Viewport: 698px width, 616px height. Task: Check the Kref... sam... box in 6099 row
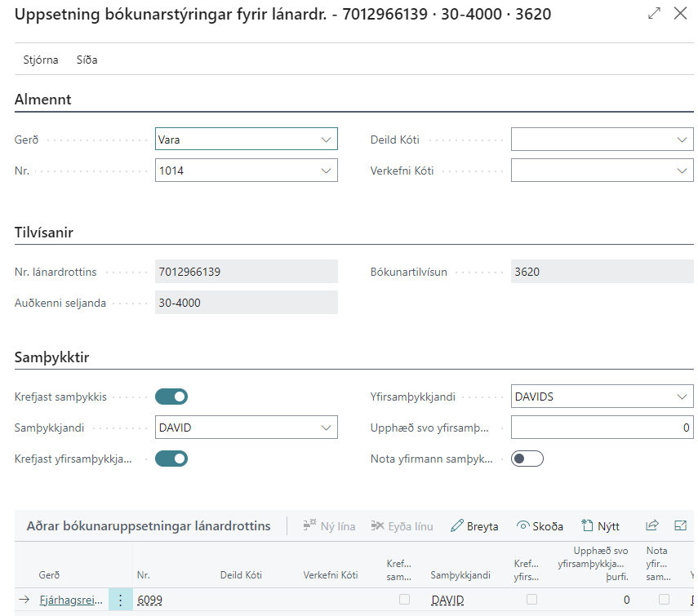point(404,600)
